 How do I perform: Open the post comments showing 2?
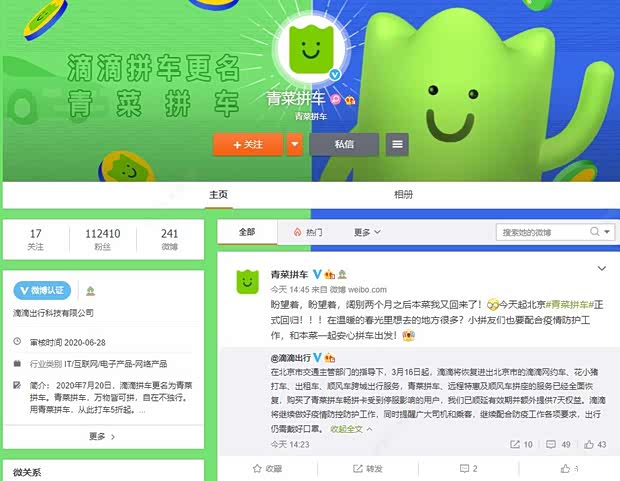tap(469, 469)
